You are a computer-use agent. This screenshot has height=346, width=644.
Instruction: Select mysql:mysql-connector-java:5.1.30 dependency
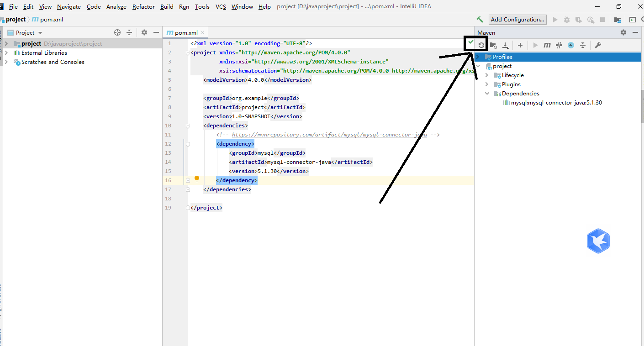click(552, 103)
